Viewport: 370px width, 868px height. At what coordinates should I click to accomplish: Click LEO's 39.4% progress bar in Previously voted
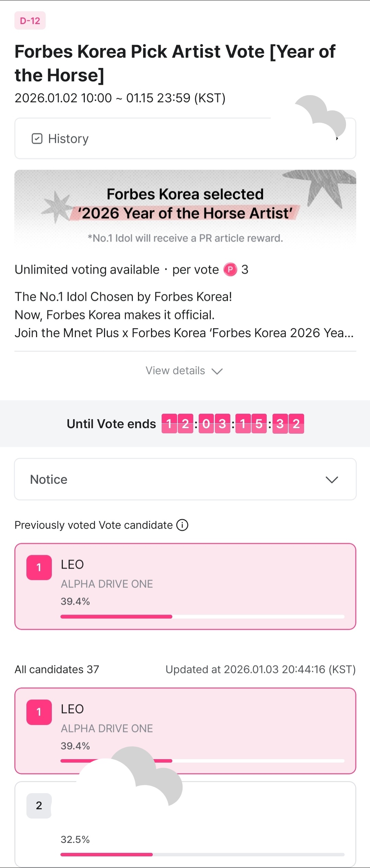click(x=203, y=617)
